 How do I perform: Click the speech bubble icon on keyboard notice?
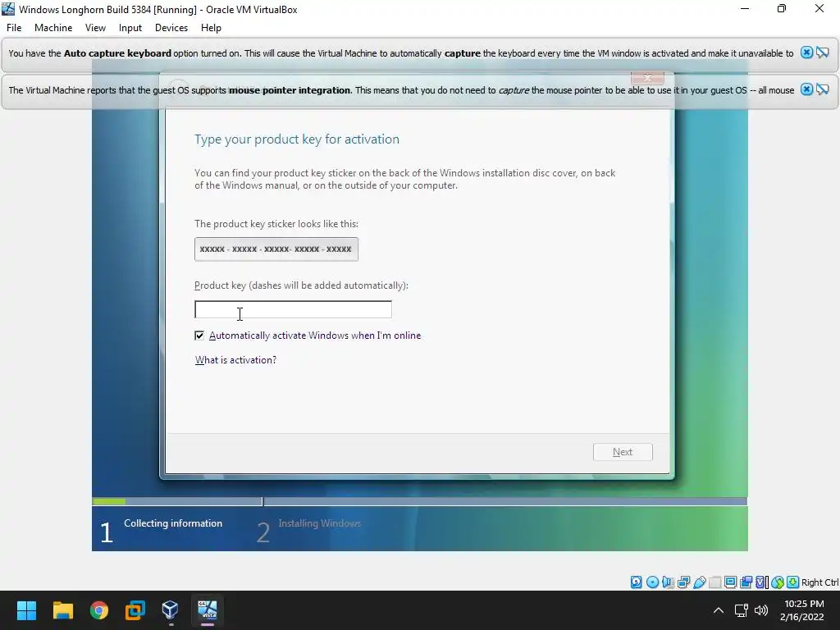coord(822,52)
